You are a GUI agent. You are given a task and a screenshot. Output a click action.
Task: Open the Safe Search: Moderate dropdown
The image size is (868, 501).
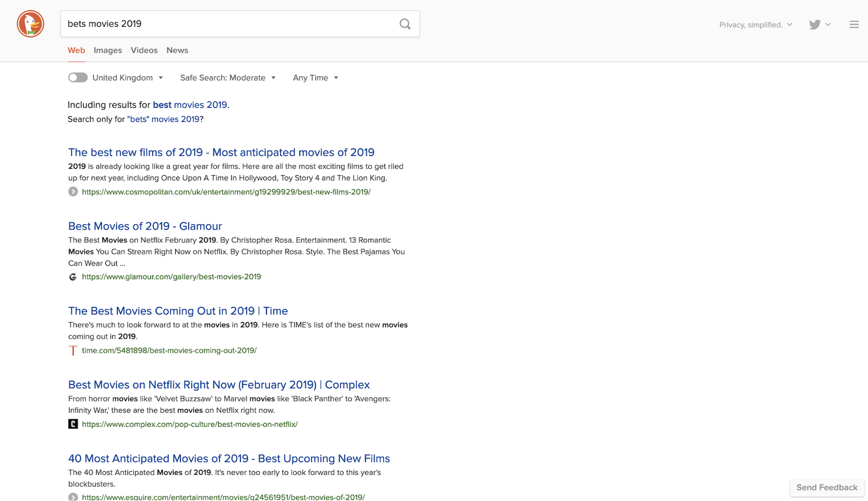[227, 78]
